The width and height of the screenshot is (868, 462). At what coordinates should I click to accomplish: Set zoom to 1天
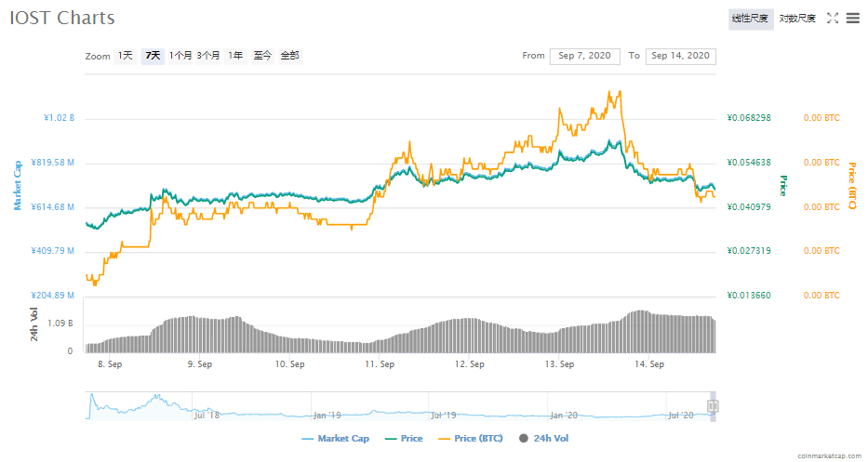(125, 56)
